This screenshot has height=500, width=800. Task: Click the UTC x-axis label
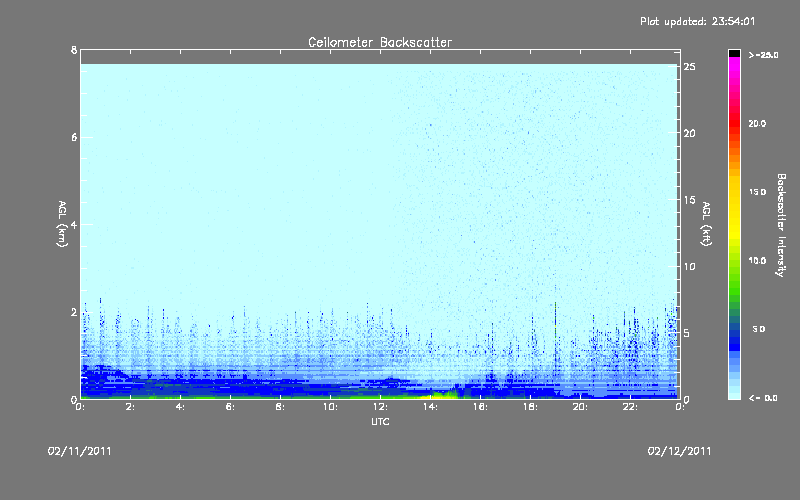tap(380, 422)
